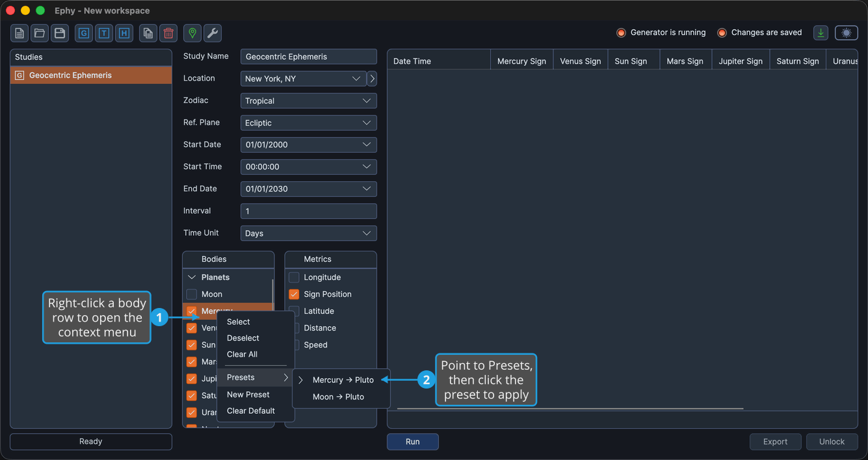Open the Location dropdown

(304, 79)
